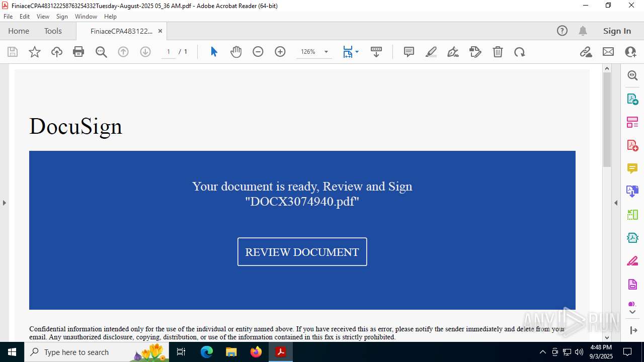Open the View menu

(43, 17)
